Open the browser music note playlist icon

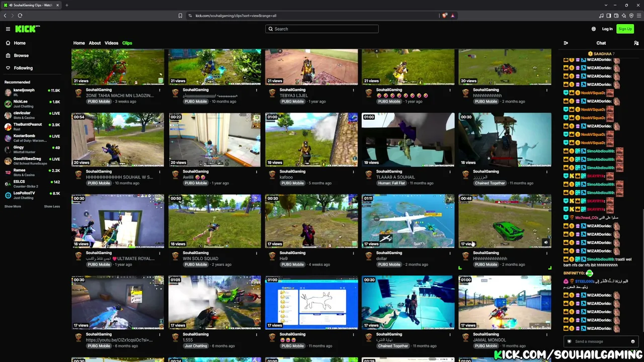[x=601, y=16]
